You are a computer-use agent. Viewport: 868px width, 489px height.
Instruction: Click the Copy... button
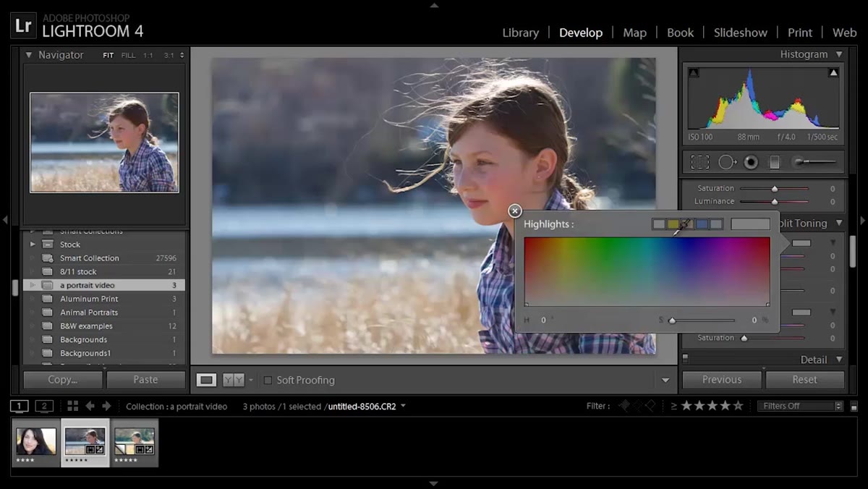(62, 379)
